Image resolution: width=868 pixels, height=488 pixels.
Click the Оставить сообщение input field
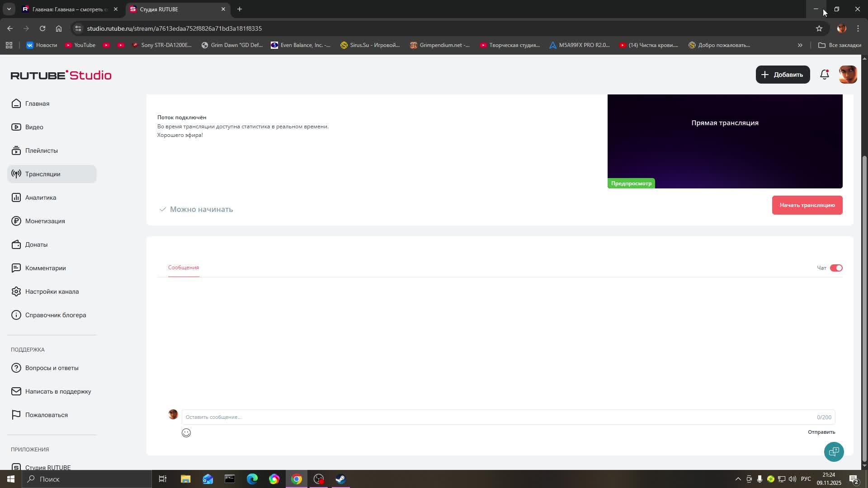497,417
